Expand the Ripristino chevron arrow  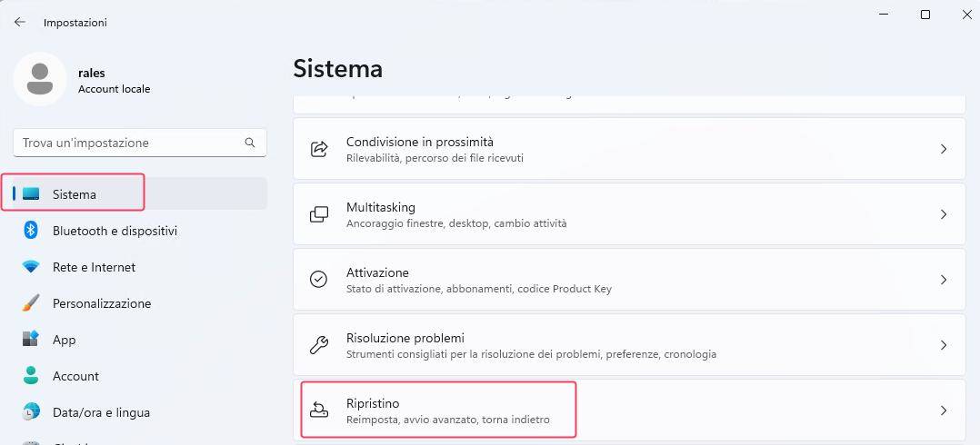pyautogui.click(x=944, y=410)
